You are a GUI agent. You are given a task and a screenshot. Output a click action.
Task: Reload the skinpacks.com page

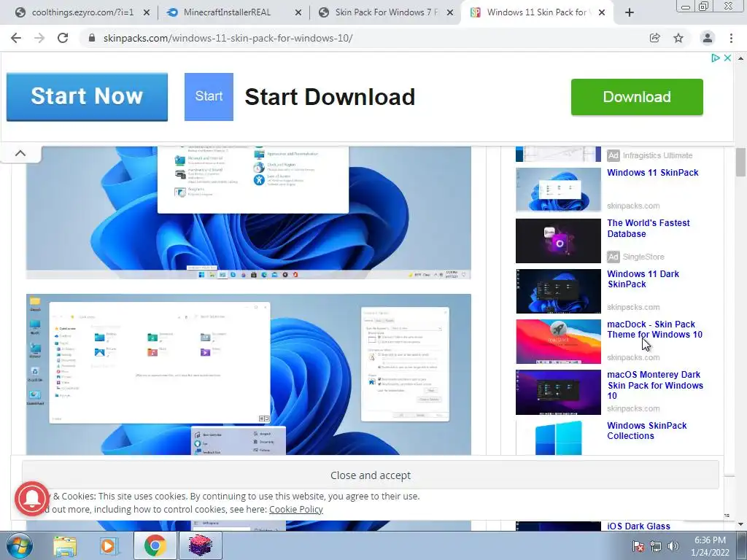tap(63, 38)
